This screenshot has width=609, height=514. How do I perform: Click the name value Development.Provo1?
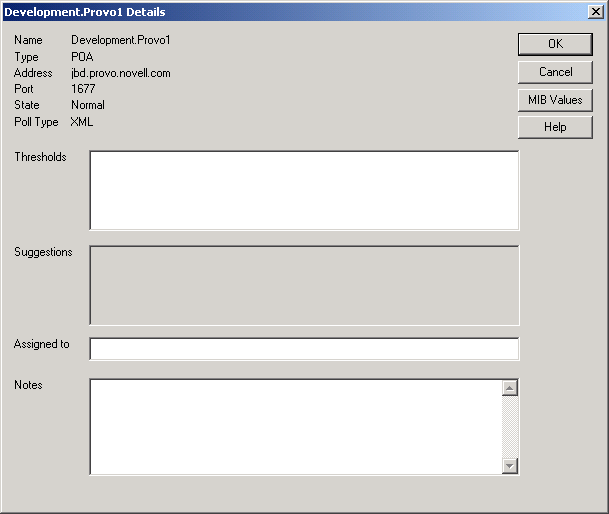(121, 40)
